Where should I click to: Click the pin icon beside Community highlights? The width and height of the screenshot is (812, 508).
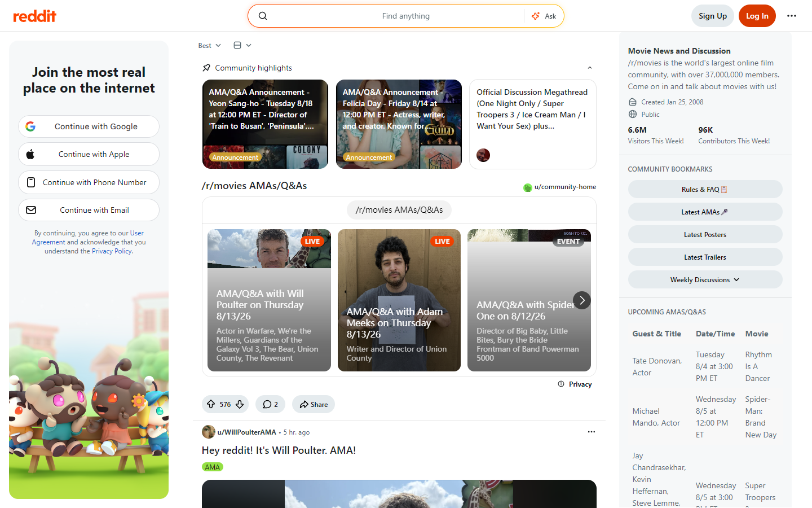pos(206,68)
